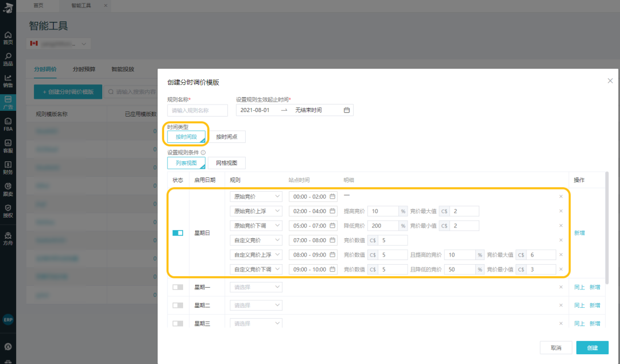This screenshot has height=364, width=620.
Task: Click 新增 link for 星期日
Action: coord(579,233)
